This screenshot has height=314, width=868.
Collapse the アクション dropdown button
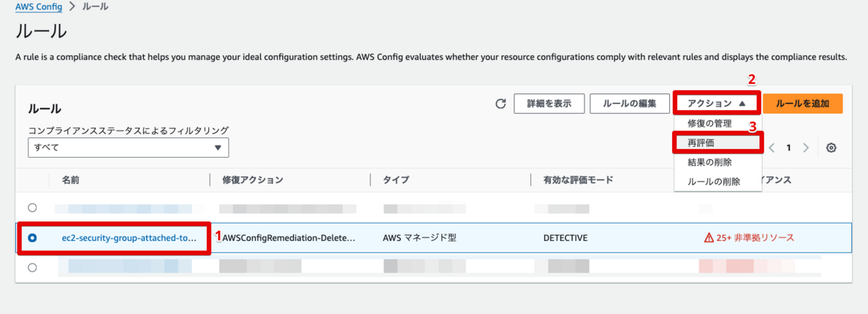(716, 103)
